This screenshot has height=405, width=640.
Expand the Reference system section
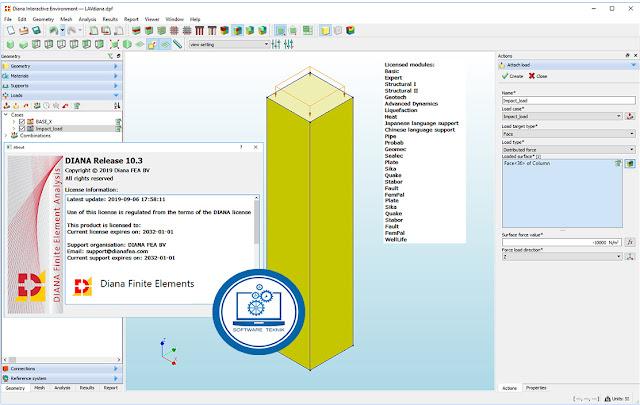61,378
